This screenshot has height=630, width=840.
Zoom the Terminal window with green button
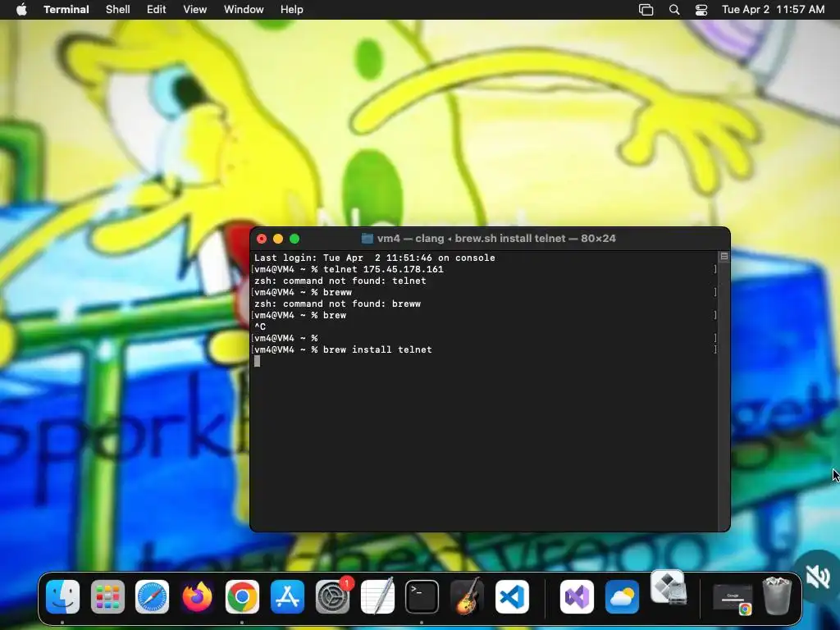click(x=294, y=239)
